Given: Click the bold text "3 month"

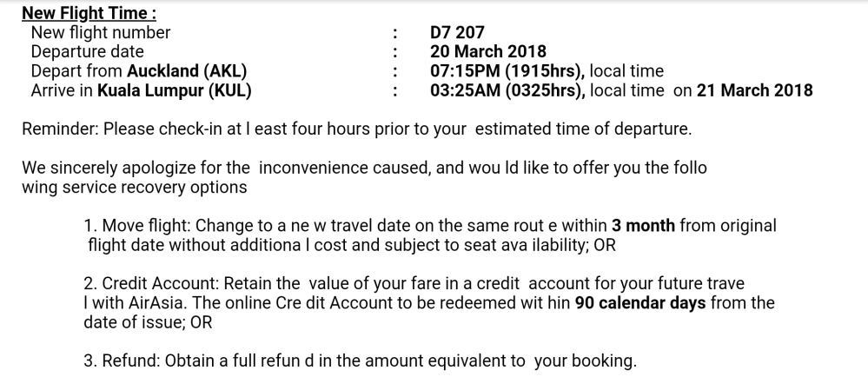Looking at the screenshot, I should point(643,226).
